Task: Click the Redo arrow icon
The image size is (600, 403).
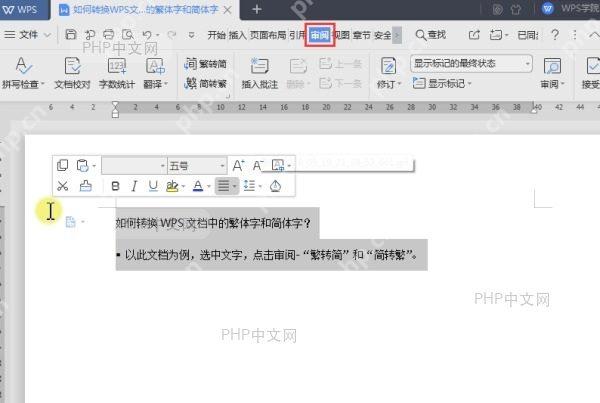Action: pyautogui.click(x=171, y=35)
